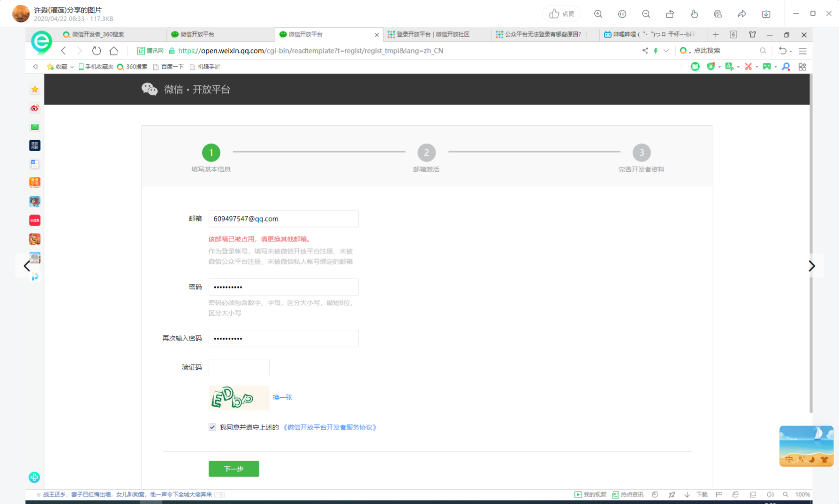Image resolution: width=839 pixels, height=504 pixels.
Task: Open 我的视频 in the status bar
Action: click(x=590, y=495)
